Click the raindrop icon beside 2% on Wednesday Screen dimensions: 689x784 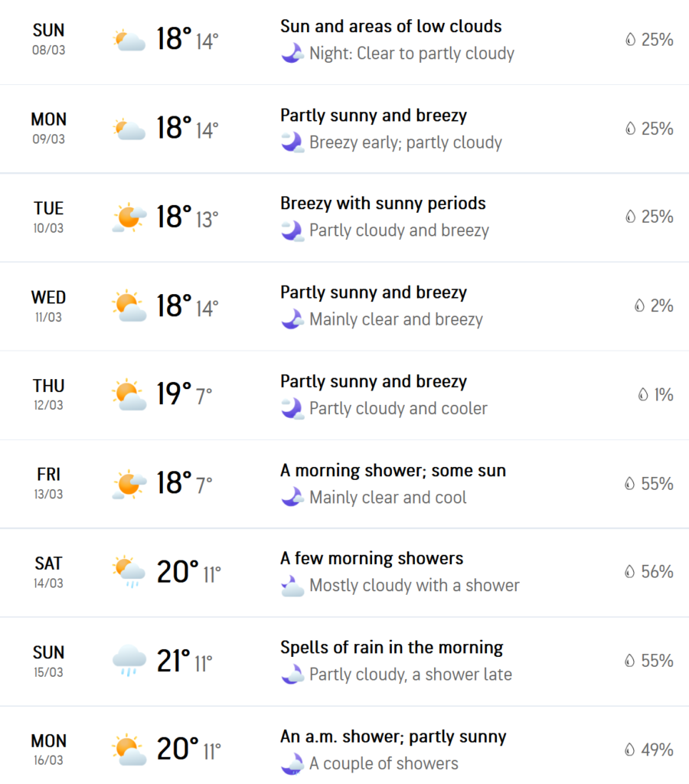tap(639, 306)
